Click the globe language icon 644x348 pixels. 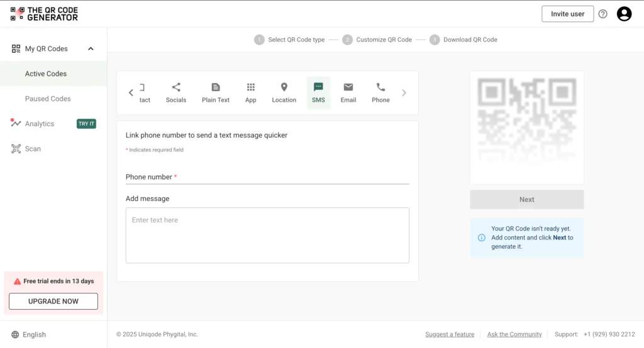click(15, 335)
